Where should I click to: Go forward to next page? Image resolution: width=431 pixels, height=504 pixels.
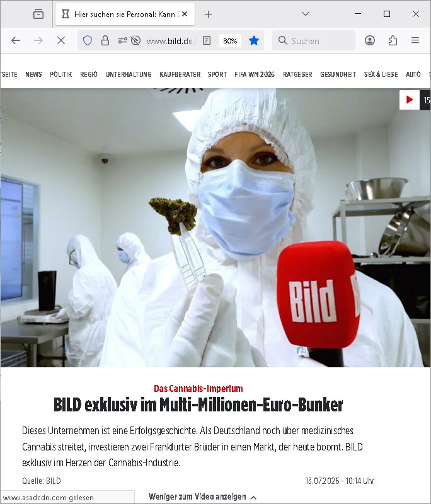(x=38, y=40)
